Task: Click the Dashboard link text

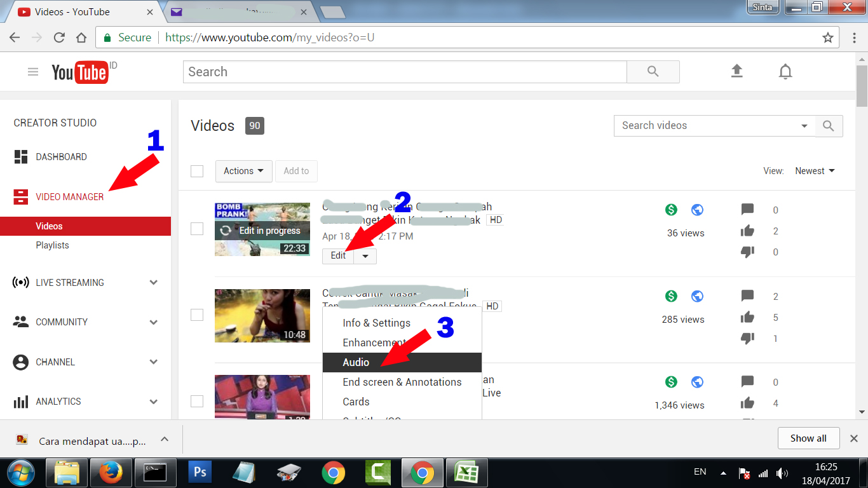Action: coord(61,157)
